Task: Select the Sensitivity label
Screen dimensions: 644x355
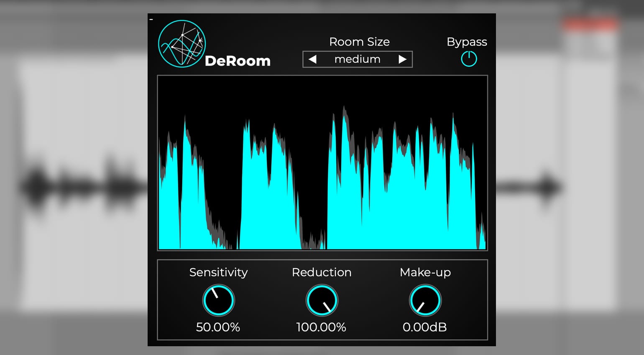Action: pos(218,272)
